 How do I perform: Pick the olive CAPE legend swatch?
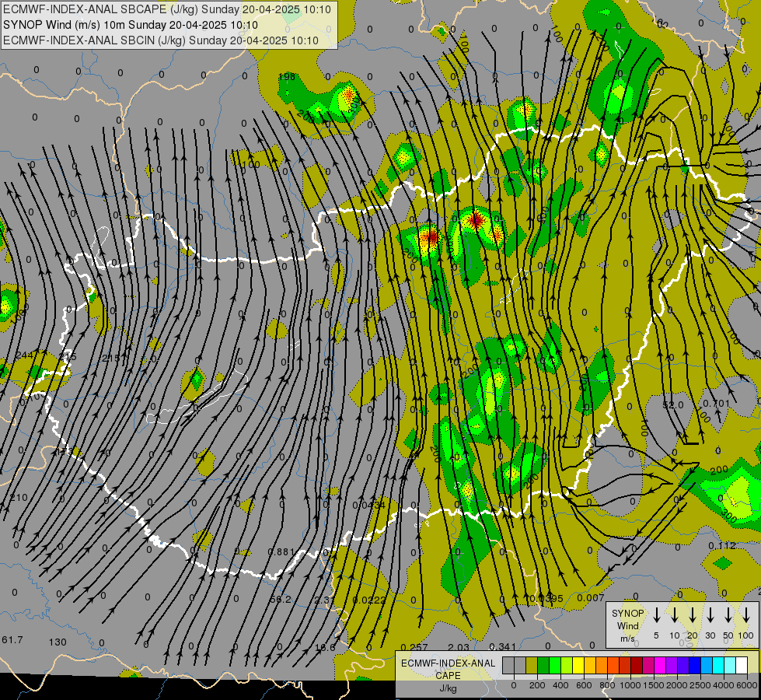(532, 665)
